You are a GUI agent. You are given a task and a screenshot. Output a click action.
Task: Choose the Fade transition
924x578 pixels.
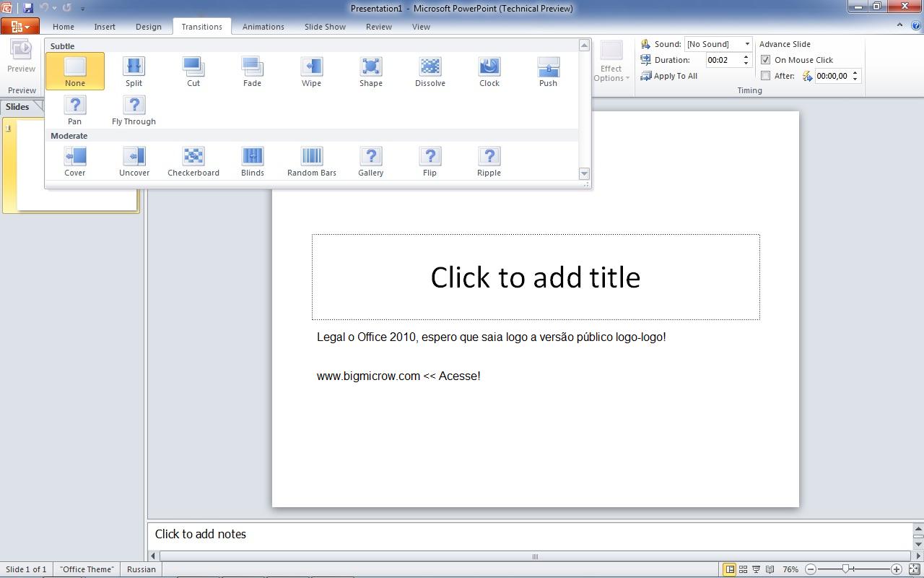pos(252,71)
